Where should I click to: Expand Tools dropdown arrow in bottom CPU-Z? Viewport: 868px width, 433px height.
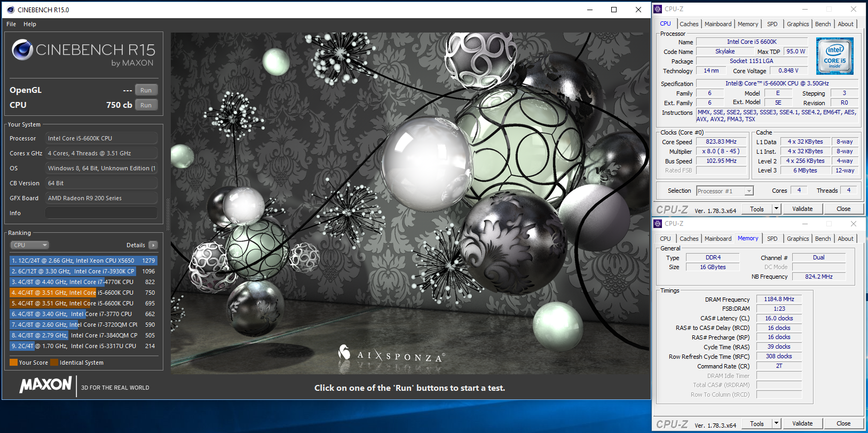click(x=776, y=423)
